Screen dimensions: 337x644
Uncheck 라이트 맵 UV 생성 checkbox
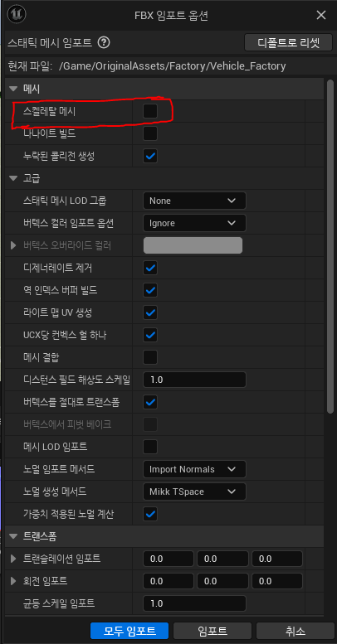click(150, 312)
